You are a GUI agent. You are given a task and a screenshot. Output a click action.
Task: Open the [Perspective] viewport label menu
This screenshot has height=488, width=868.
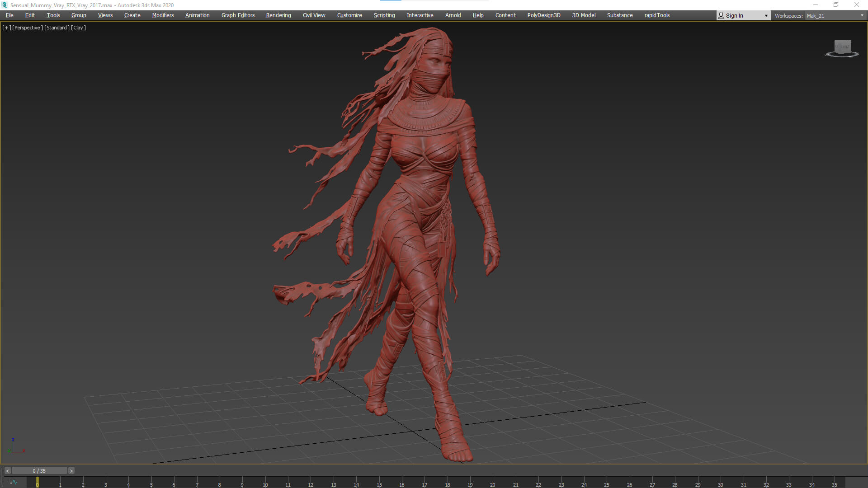click(x=28, y=28)
